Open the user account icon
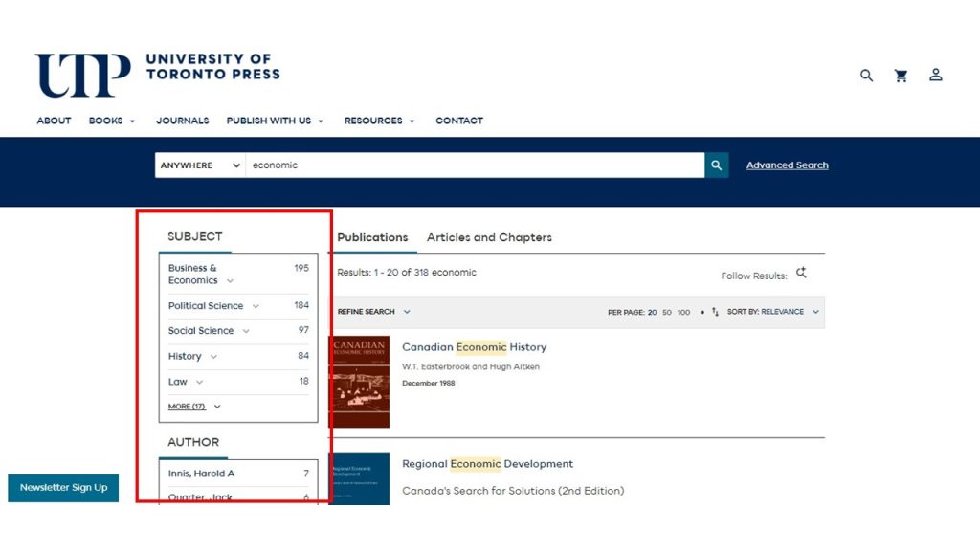 [936, 75]
